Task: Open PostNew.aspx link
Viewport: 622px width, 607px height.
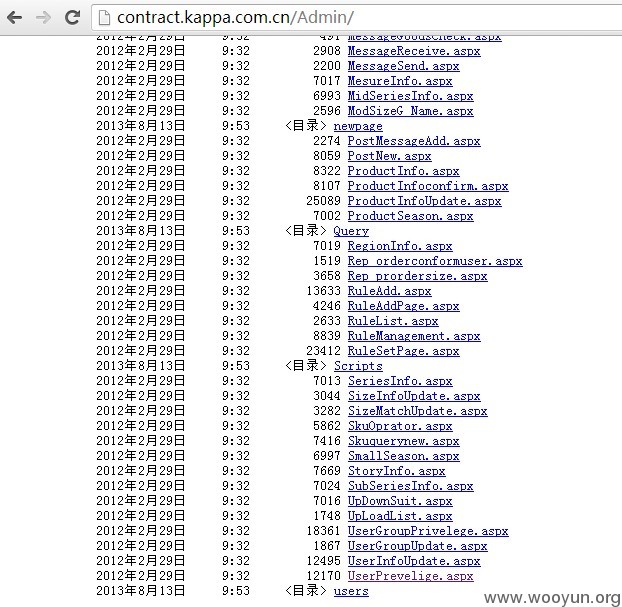Action: [x=390, y=156]
